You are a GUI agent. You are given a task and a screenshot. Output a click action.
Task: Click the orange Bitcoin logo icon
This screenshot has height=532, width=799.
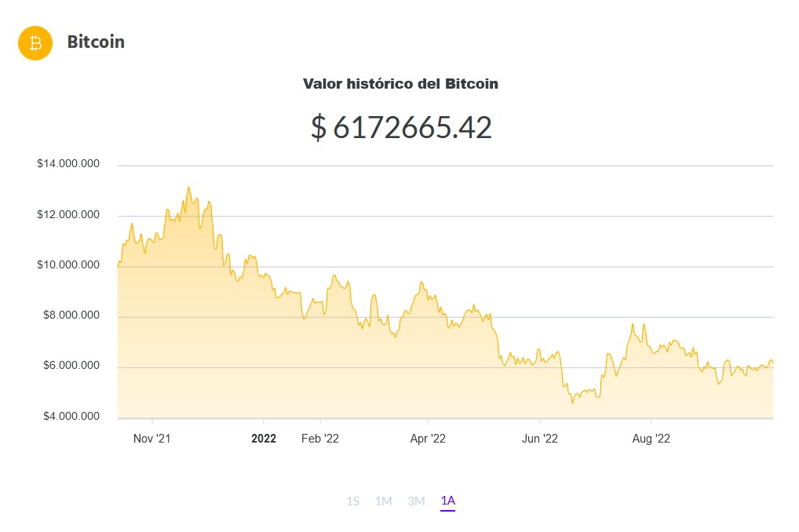pos(35,42)
